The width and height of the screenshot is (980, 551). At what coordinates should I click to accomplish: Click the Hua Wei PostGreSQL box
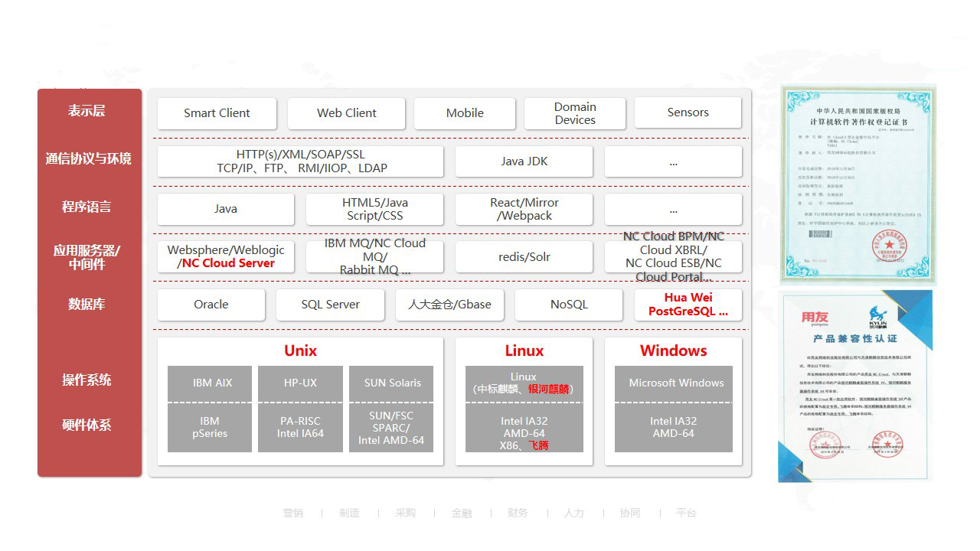tap(688, 305)
